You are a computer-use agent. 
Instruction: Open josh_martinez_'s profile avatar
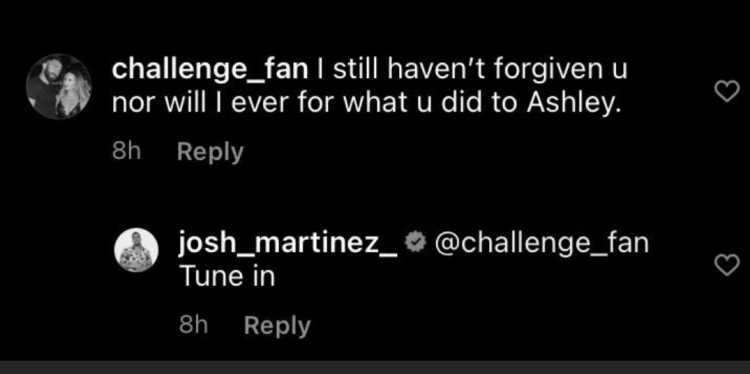click(136, 250)
